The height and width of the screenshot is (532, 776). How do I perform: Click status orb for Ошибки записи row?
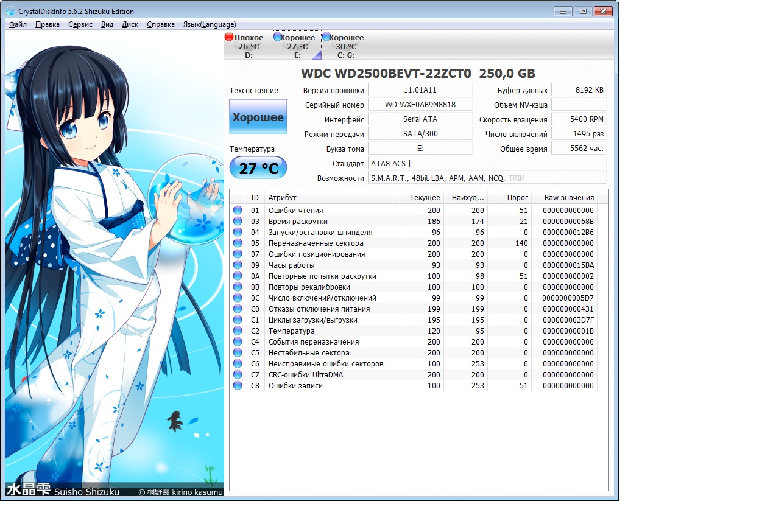[238, 386]
